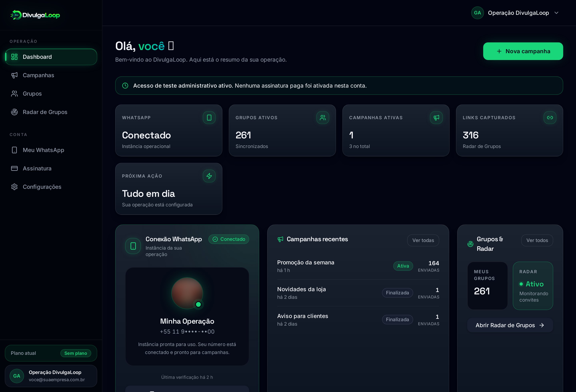Open Grupos in the sidebar
Image resolution: width=576 pixels, height=392 pixels.
51,93
